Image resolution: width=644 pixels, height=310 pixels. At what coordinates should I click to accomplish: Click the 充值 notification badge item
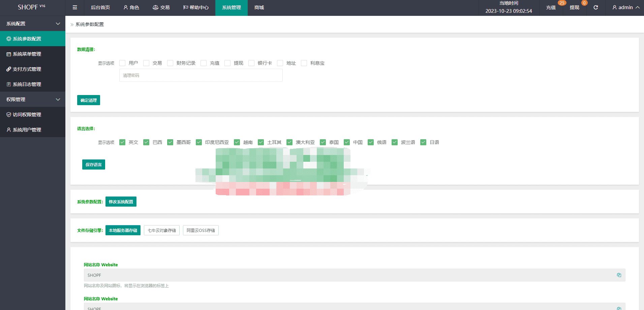click(551, 7)
